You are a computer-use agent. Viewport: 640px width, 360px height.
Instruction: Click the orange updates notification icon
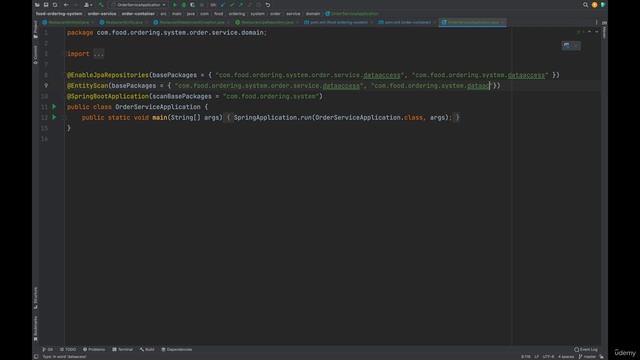point(594,5)
